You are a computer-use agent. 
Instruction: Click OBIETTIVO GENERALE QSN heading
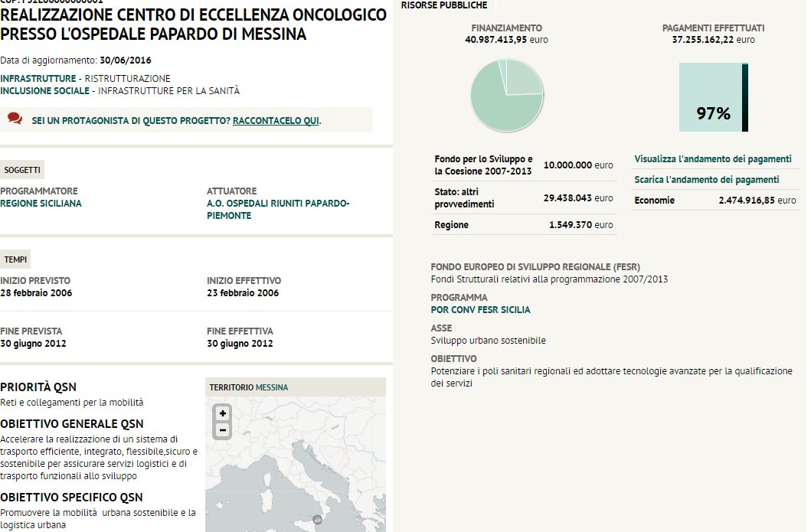pos(72,424)
